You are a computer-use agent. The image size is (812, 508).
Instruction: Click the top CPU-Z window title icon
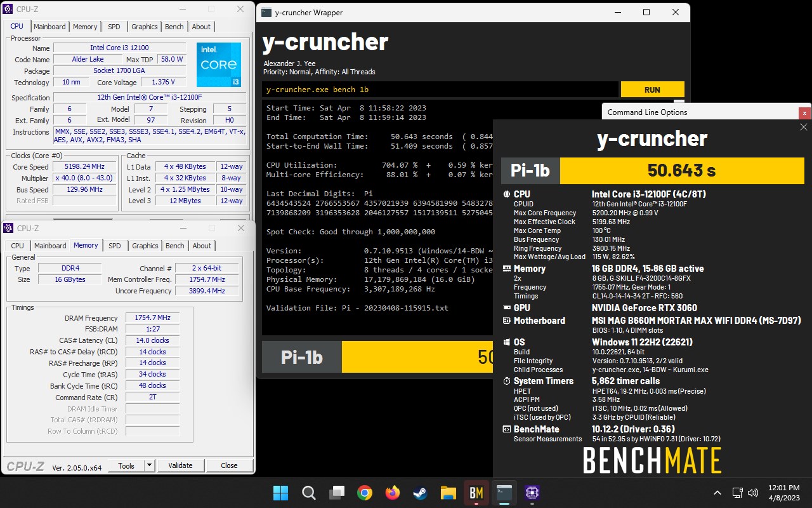[8, 9]
